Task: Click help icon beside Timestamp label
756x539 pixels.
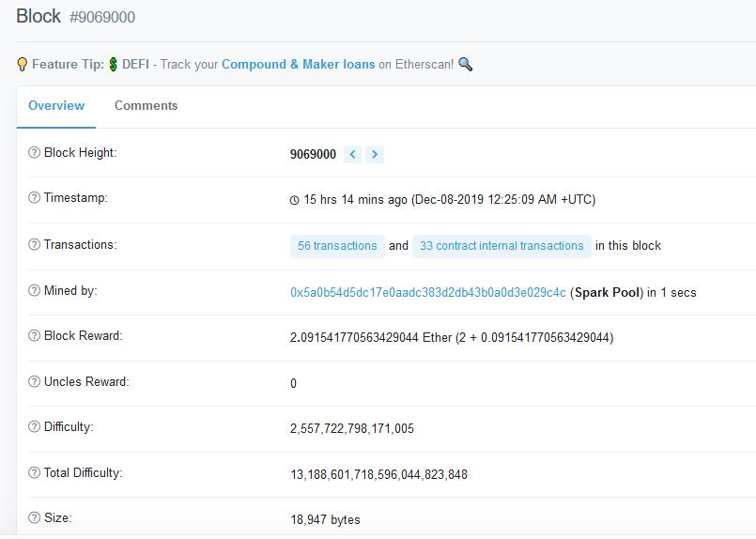Action: tap(35, 198)
